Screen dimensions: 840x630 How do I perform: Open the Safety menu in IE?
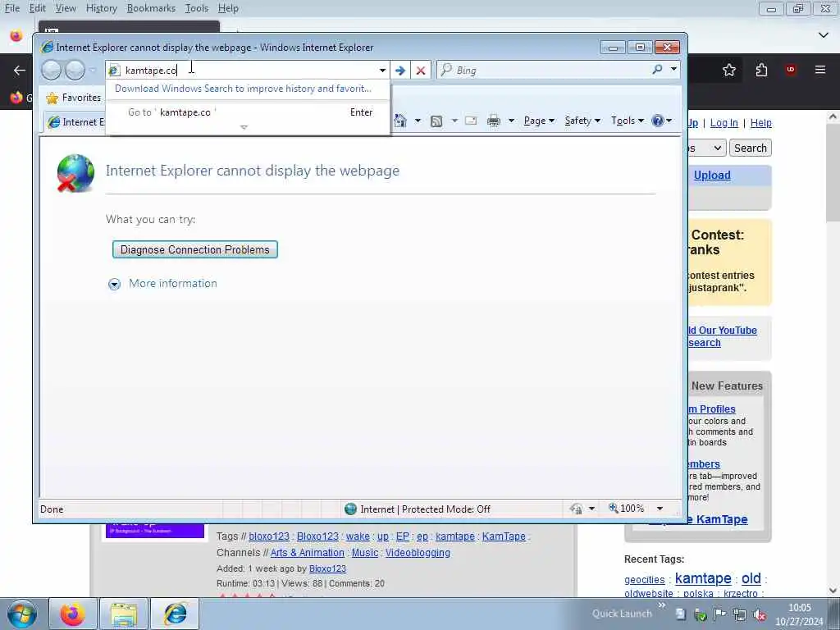(582, 121)
